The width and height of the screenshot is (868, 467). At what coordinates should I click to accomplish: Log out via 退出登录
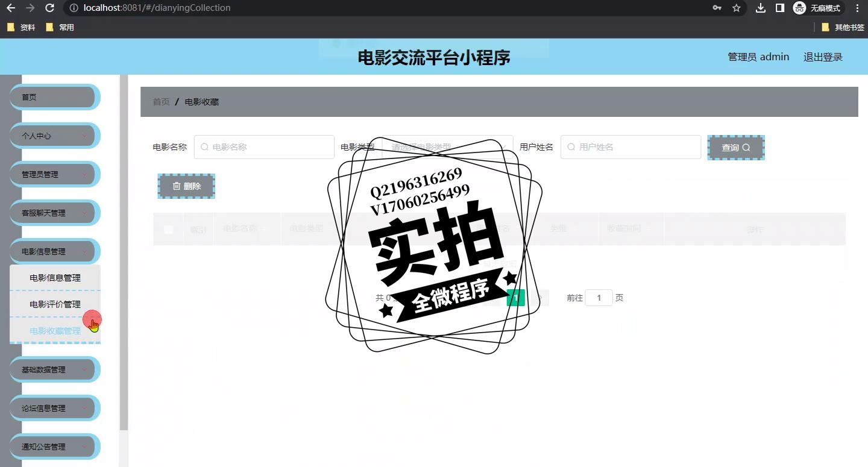click(823, 57)
